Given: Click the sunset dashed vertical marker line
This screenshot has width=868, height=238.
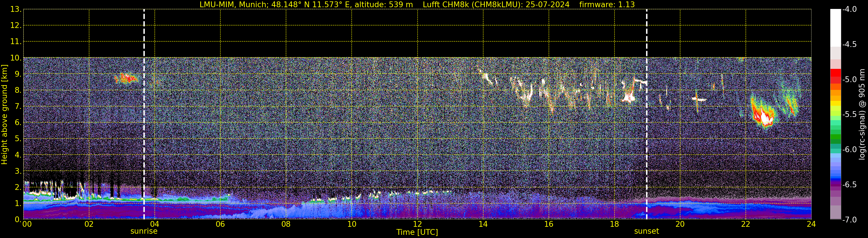Looking at the screenshot, I should [x=647, y=114].
